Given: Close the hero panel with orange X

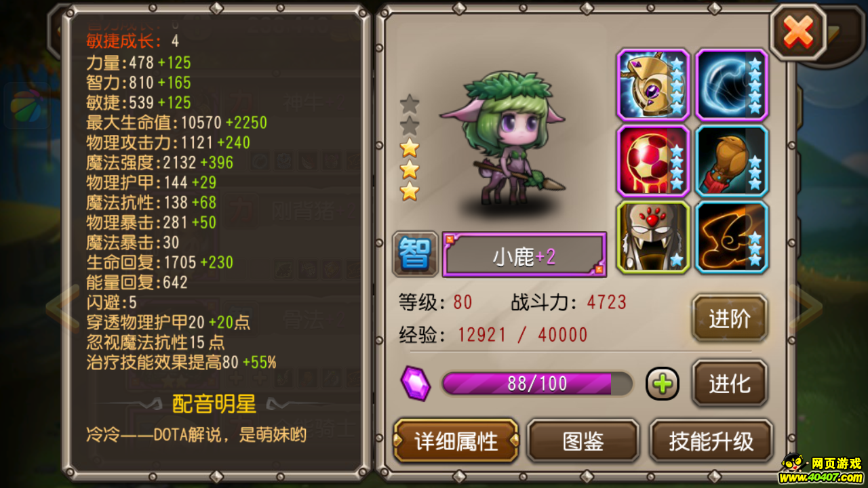Looking at the screenshot, I should tap(798, 31).
